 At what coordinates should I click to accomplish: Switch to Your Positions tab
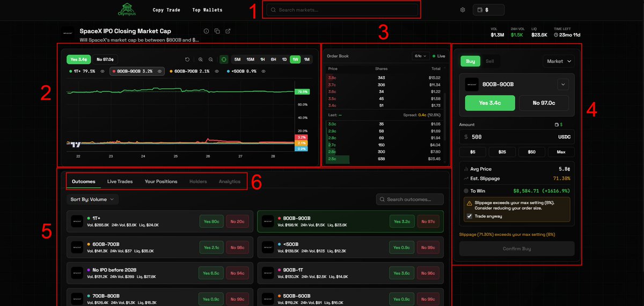pyautogui.click(x=161, y=182)
